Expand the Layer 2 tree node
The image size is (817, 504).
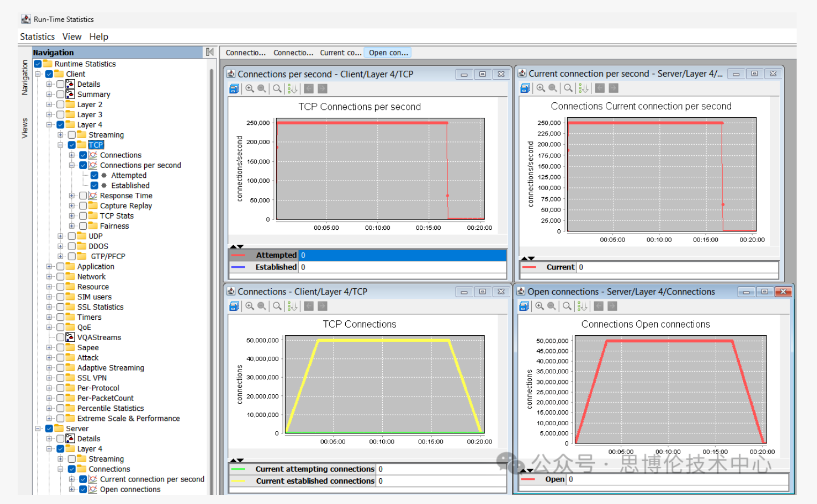click(x=49, y=105)
